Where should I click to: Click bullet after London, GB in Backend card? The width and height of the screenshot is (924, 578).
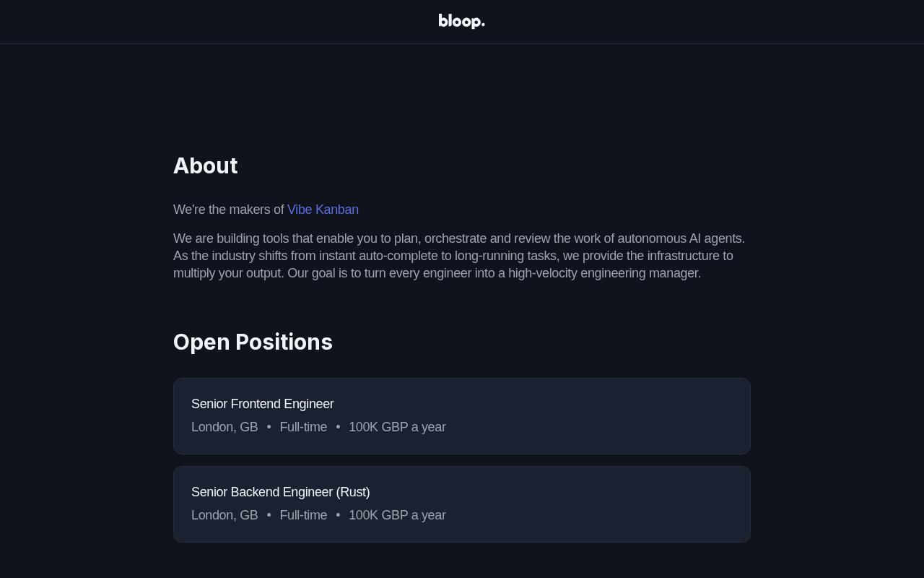point(269,515)
